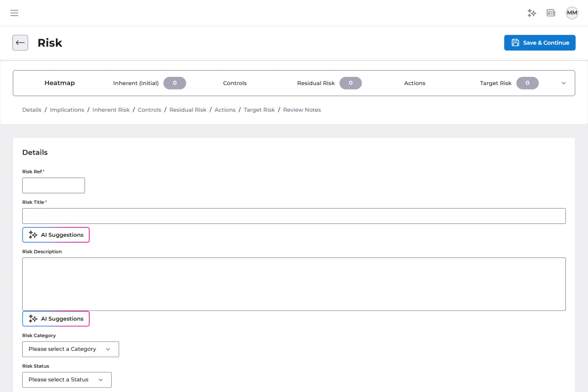Viewport: 588px width, 392px height.
Task: Click into the Risk Ref input field
Action: pos(53,186)
